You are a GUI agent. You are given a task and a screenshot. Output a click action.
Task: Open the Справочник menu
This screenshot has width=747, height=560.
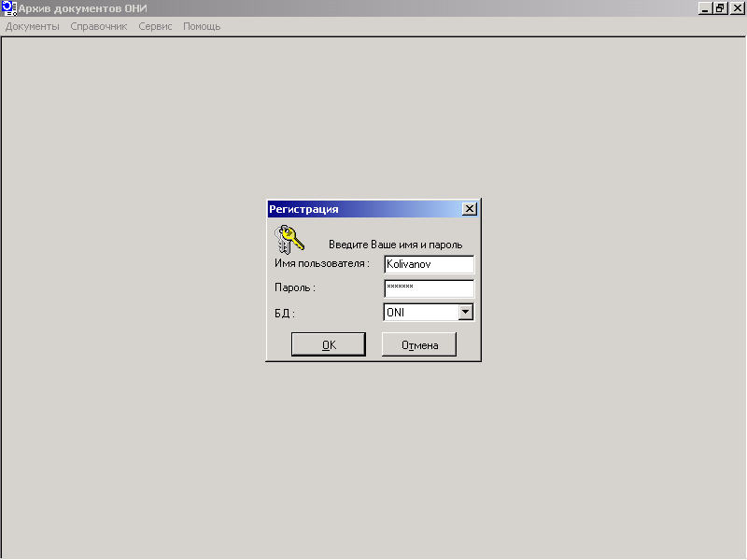99,27
